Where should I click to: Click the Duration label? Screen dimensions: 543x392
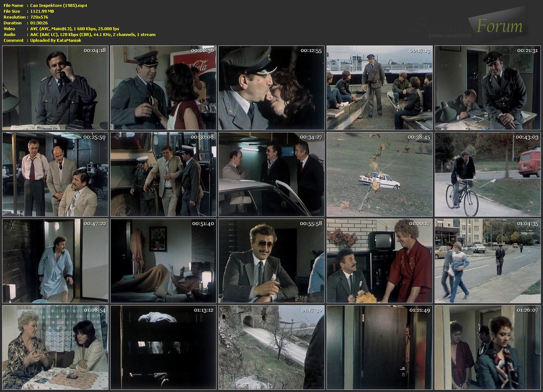point(12,23)
